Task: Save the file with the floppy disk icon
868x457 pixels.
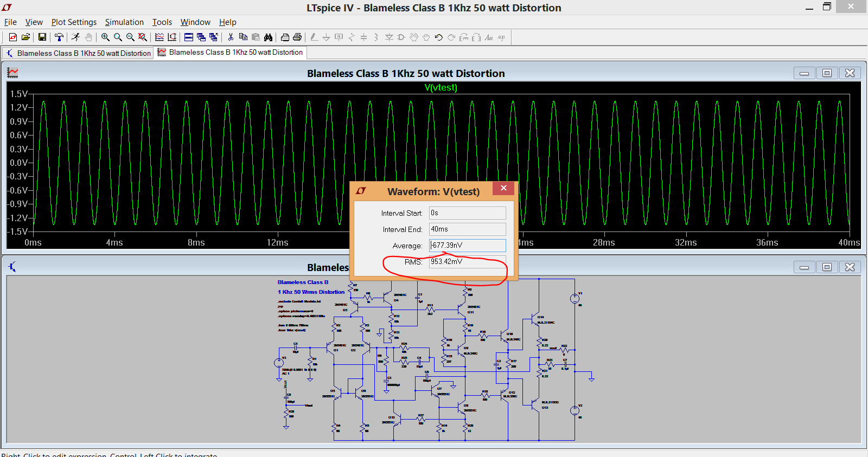Action: pyautogui.click(x=42, y=37)
